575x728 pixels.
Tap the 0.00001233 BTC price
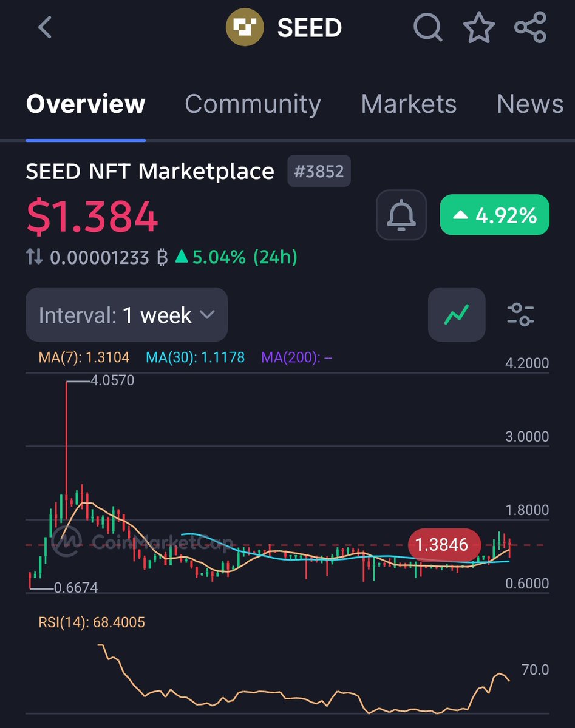click(109, 258)
